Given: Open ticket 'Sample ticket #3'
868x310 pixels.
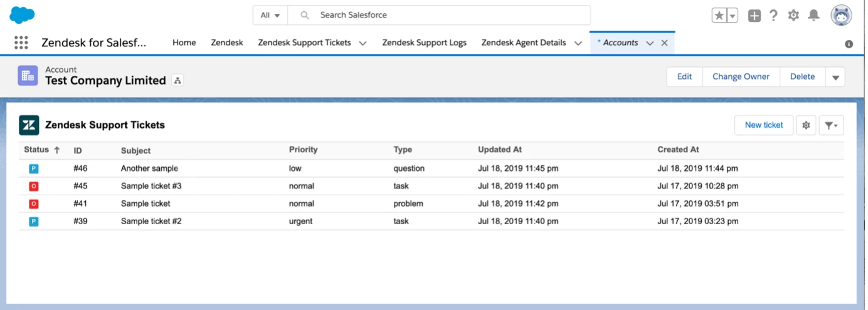Looking at the screenshot, I should click(151, 186).
